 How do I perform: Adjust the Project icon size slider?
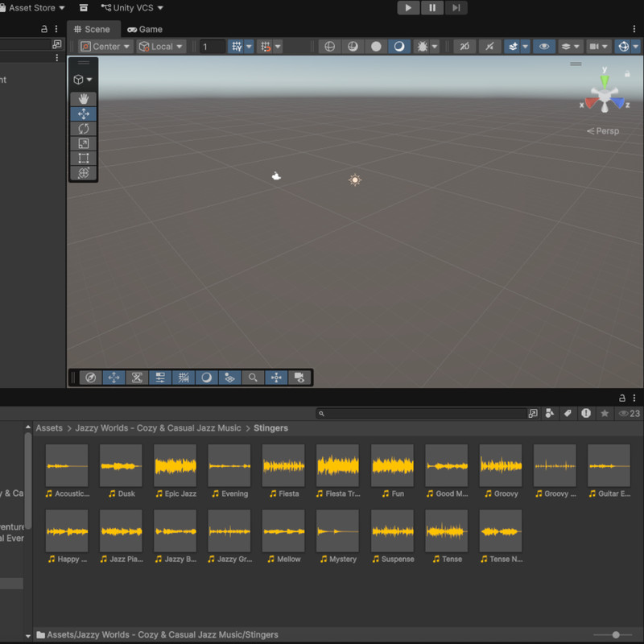(616, 634)
